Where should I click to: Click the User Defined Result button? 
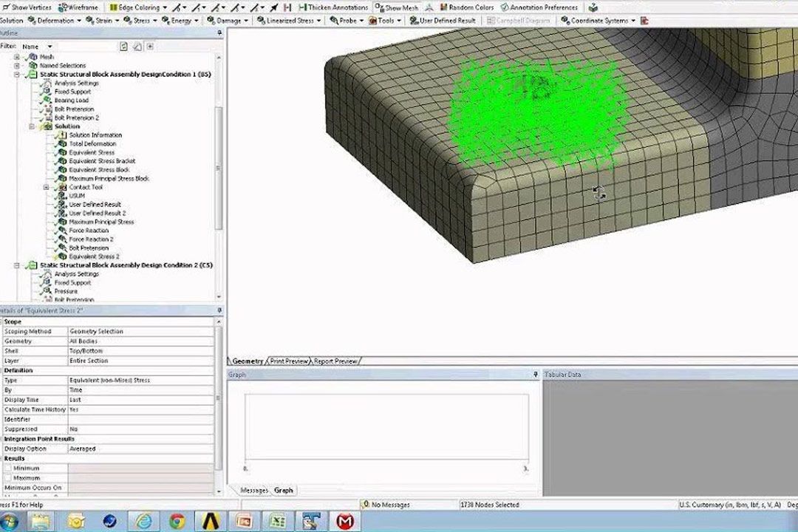pos(442,21)
